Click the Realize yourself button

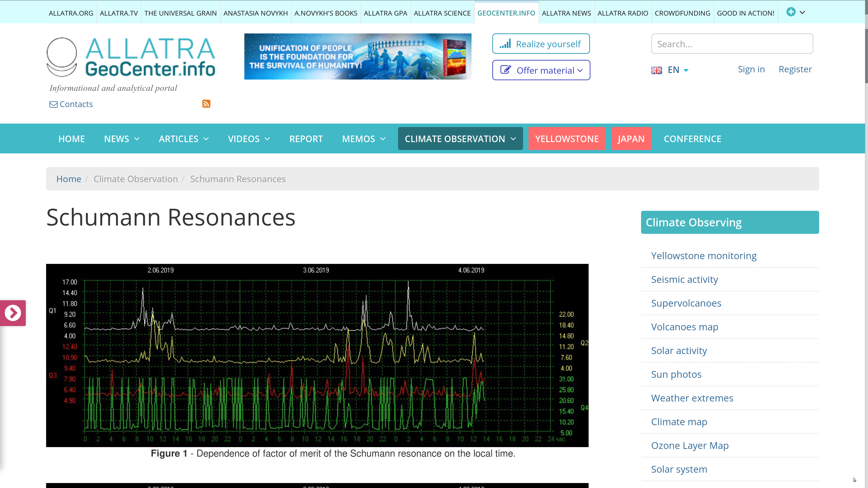(x=541, y=43)
